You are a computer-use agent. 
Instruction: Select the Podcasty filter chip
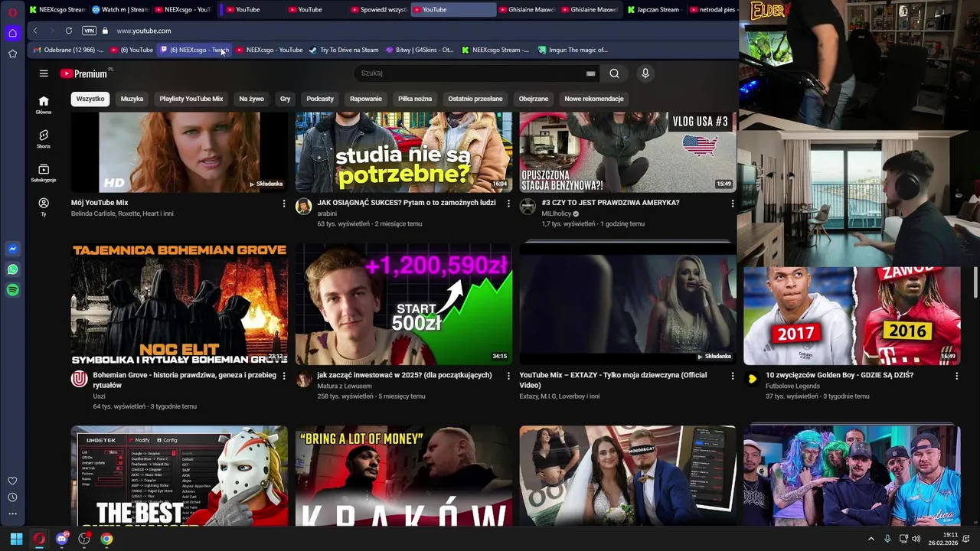(x=320, y=99)
